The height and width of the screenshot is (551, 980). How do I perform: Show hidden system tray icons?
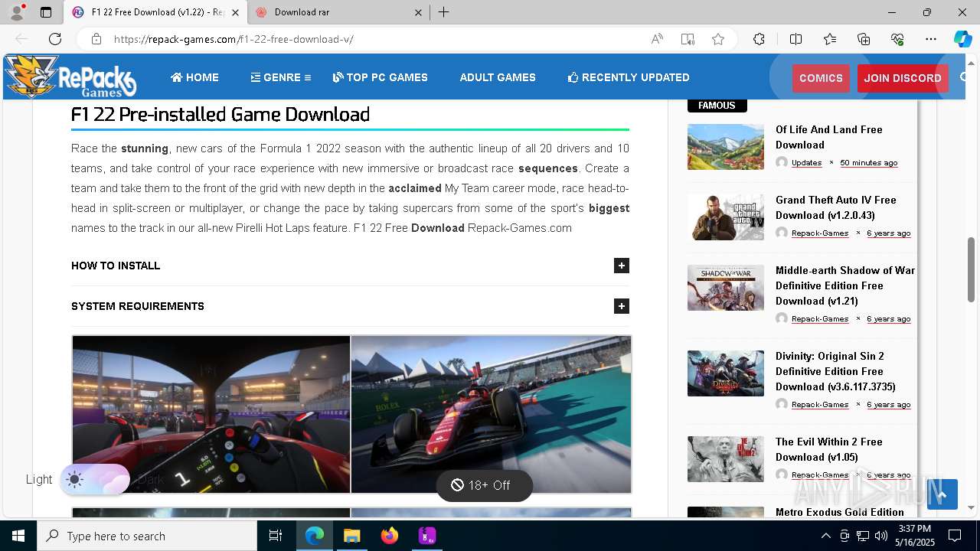[x=825, y=536]
